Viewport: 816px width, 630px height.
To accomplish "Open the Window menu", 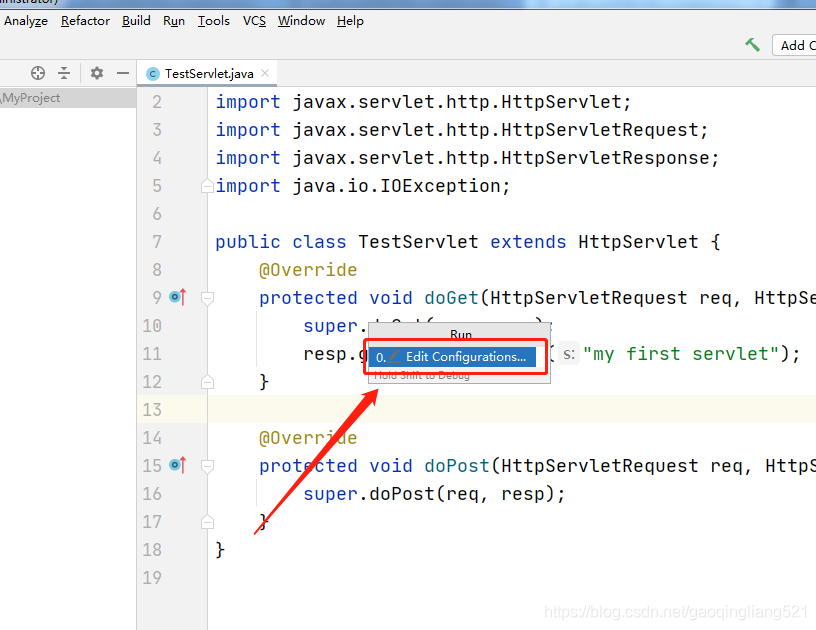I will point(301,20).
